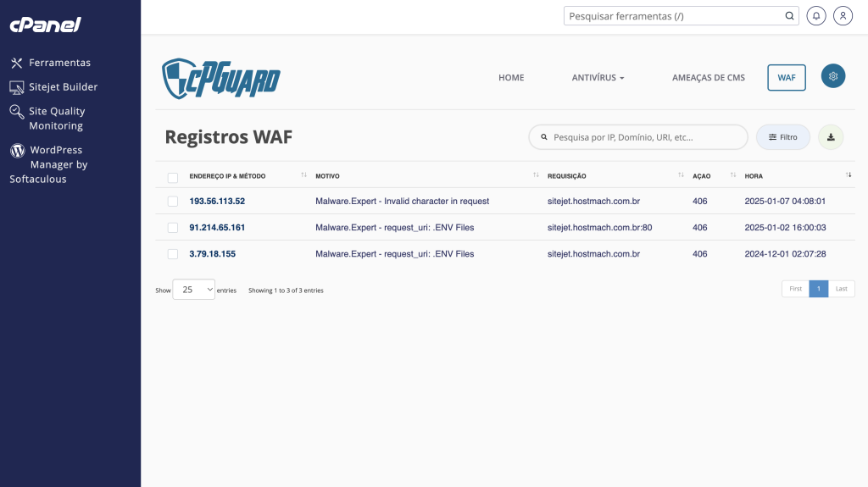Click 'Invalid character in request' reason text

point(437,202)
